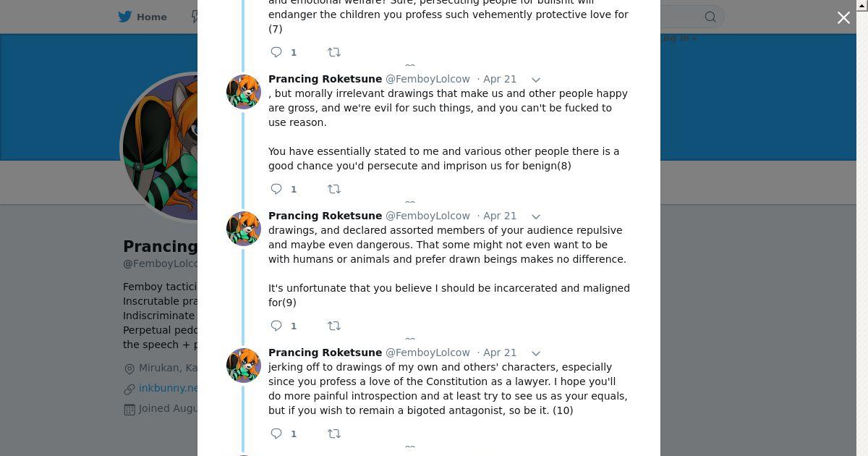Screen dimensions: 868x456
Task: Click the search magnifier icon
Action: (710, 17)
